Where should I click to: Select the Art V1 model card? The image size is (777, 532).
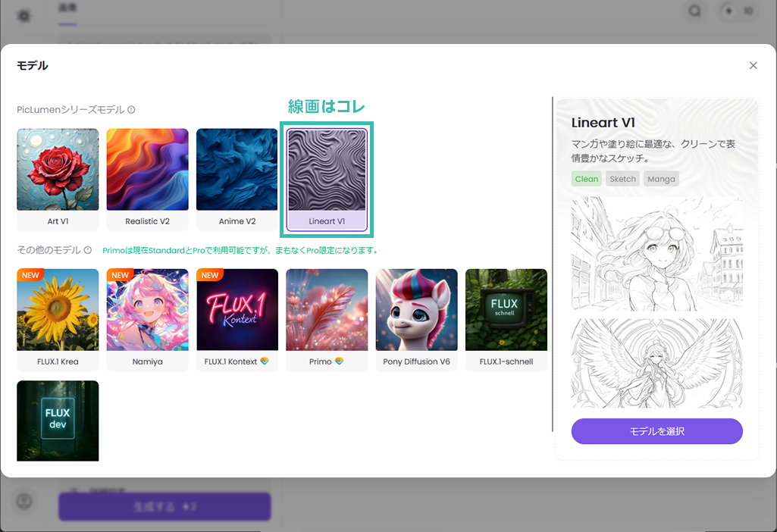point(58,180)
